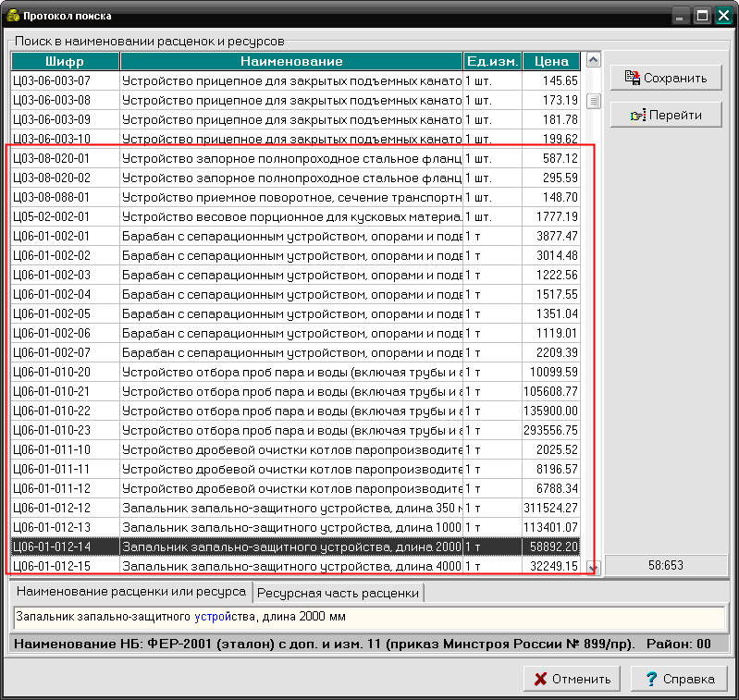Select row Ц06-01-002-01
Screen dimensions: 739x700
[x=295, y=236]
